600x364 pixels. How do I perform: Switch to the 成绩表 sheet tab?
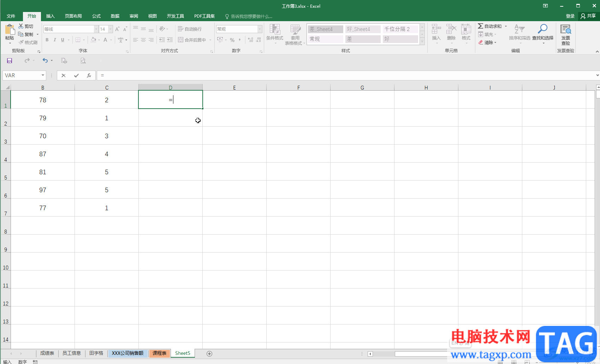pyautogui.click(x=47, y=353)
